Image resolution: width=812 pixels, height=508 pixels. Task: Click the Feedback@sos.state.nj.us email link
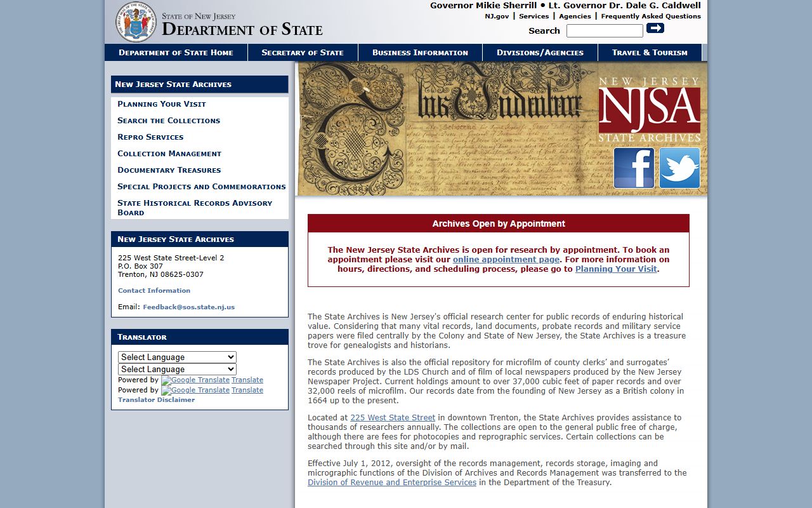188,307
